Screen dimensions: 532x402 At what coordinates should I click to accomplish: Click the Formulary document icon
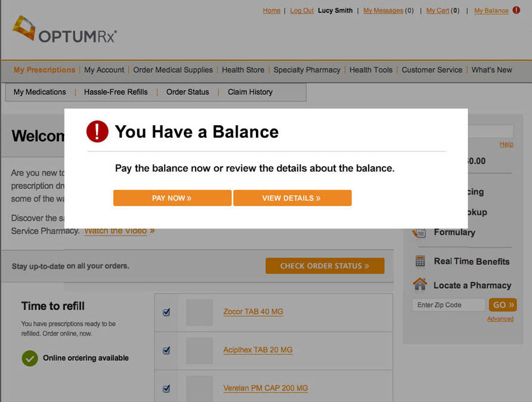coord(419,233)
